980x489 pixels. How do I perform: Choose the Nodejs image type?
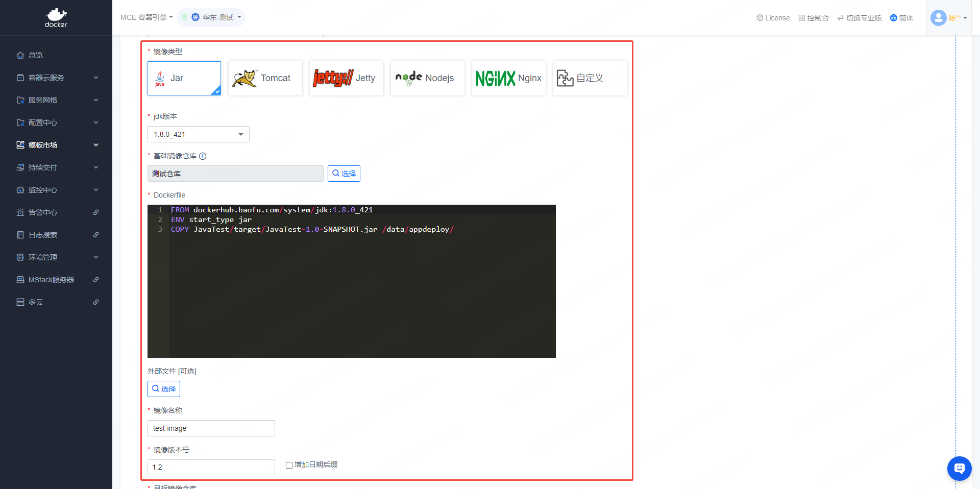point(427,78)
